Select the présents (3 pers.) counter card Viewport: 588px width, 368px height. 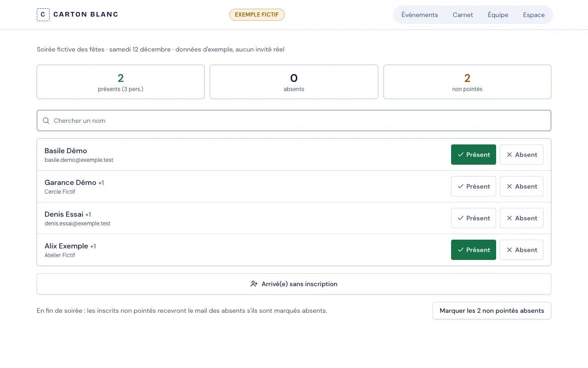coord(120,82)
